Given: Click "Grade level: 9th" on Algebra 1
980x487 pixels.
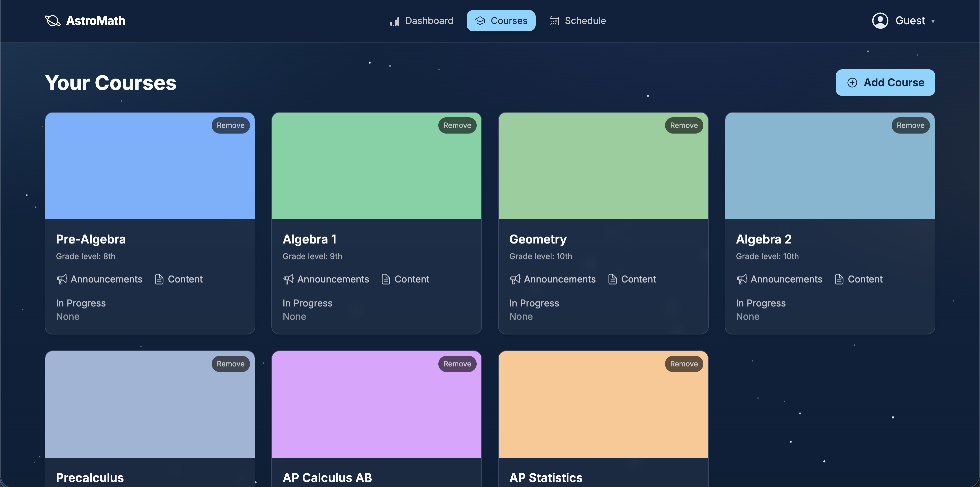Looking at the screenshot, I should [x=312, y=256].
